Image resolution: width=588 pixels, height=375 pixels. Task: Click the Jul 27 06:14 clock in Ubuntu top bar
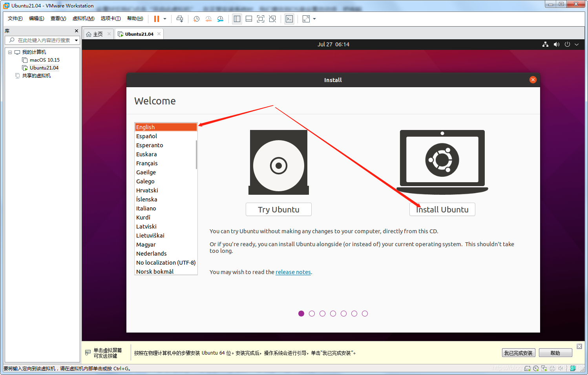pyautogui.click(x=333, y=44)
